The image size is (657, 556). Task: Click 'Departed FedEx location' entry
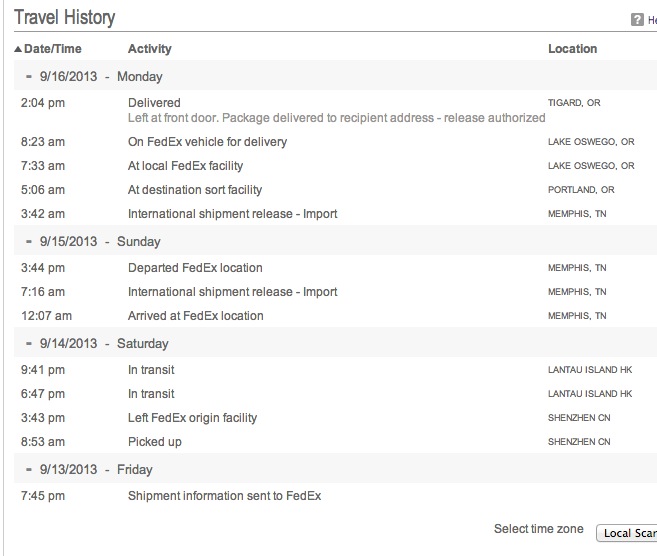(195, 268)
